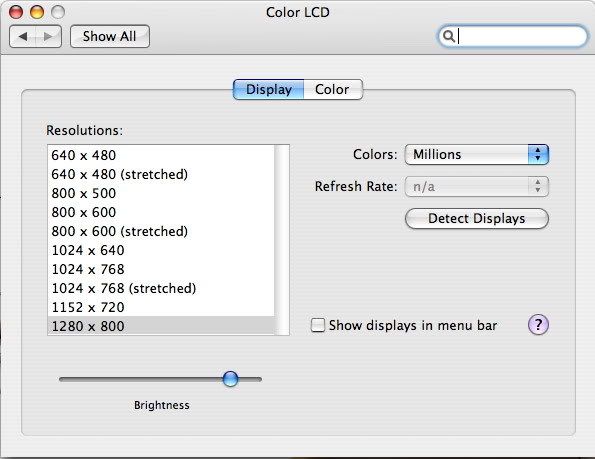This screenshot has width=595, height=459.
Task: Open the Colors Millions dropdown
Action: coord(477,154)
